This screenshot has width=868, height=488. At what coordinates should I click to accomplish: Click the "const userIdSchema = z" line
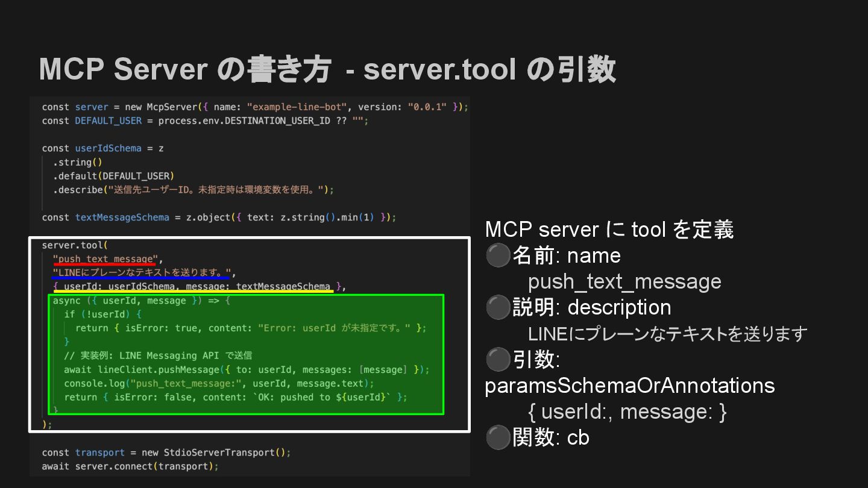point(102,148)
